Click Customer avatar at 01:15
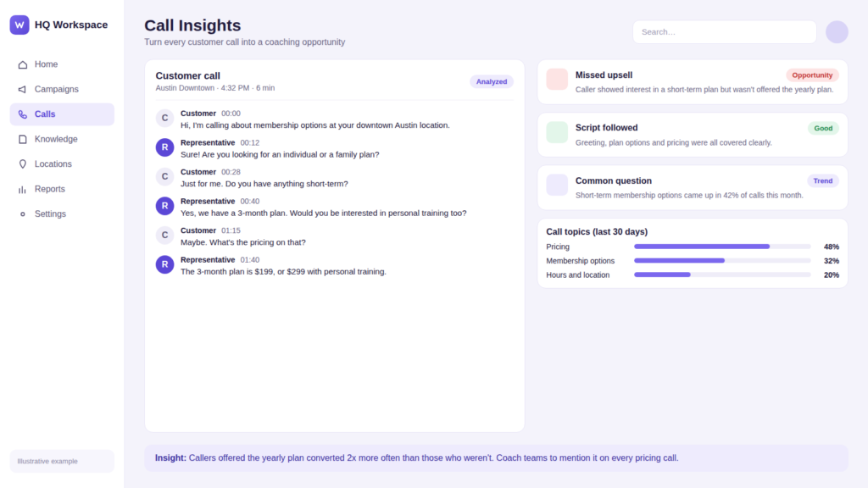 coord(164,236)
